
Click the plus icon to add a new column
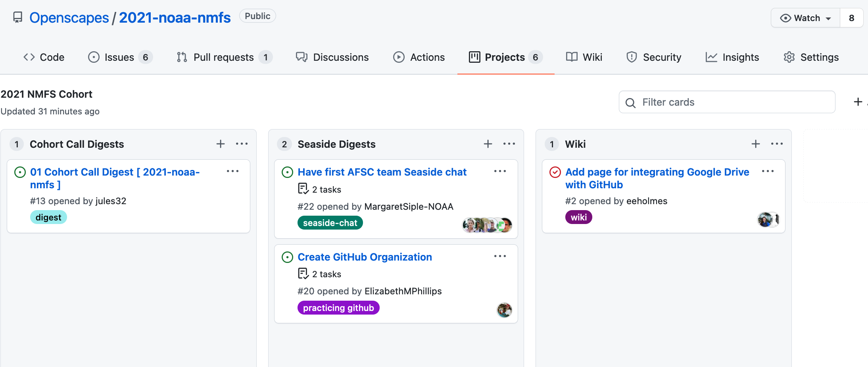tap(858, 102)
